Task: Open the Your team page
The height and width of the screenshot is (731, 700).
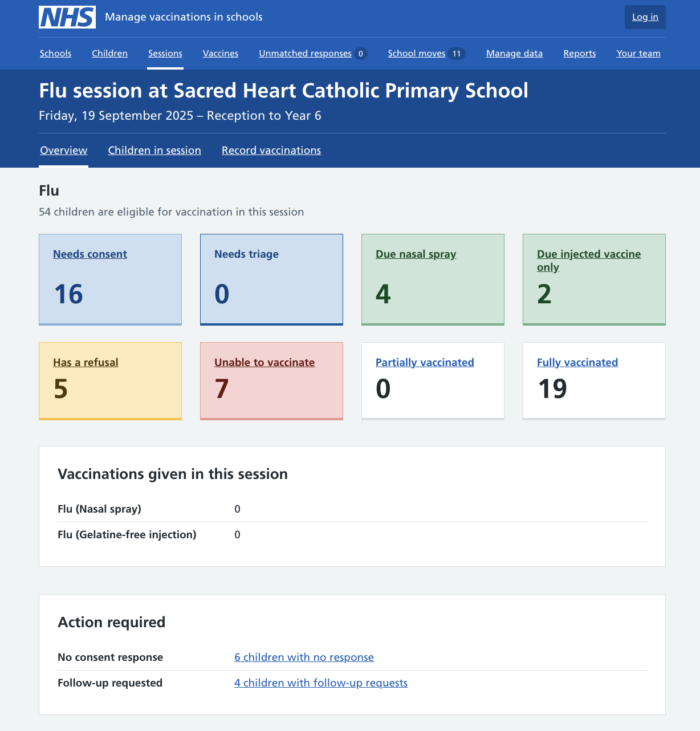Action: [x=638, y=53]
